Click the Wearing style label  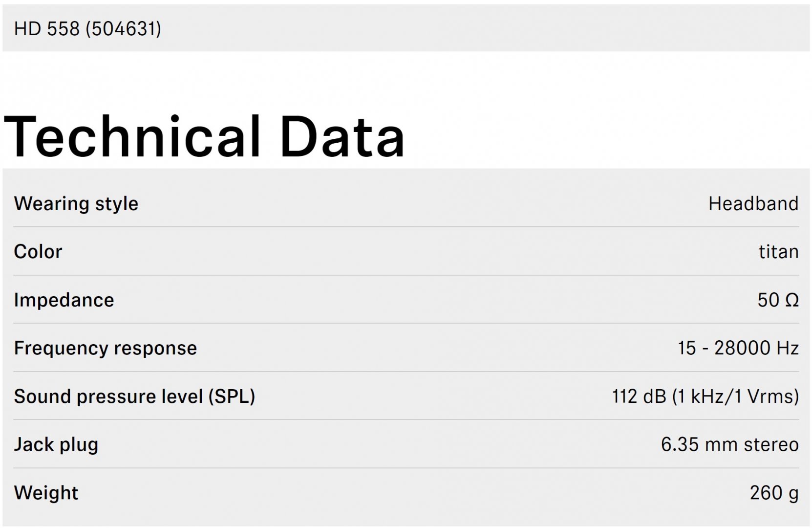point(76,203)
